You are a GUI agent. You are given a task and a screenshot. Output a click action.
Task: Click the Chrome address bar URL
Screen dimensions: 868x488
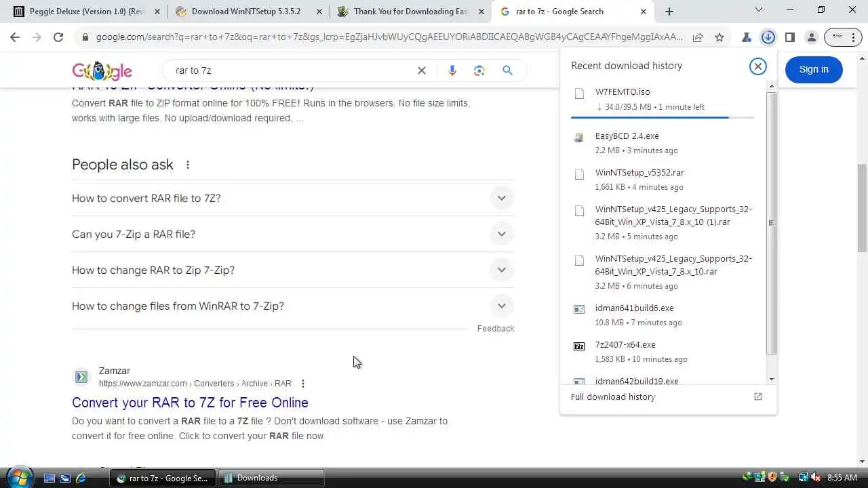pos(389,38)
